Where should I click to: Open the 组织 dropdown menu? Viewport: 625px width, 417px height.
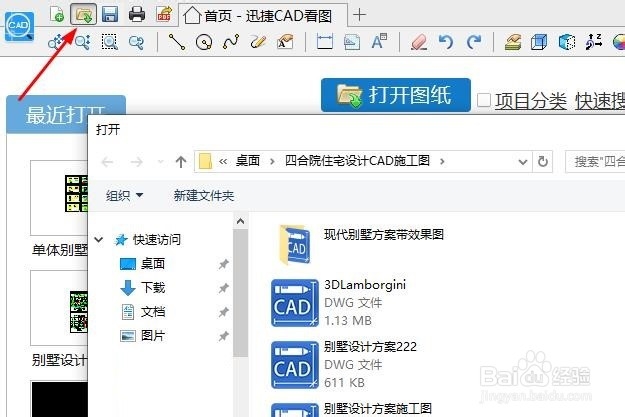(124, 195)
